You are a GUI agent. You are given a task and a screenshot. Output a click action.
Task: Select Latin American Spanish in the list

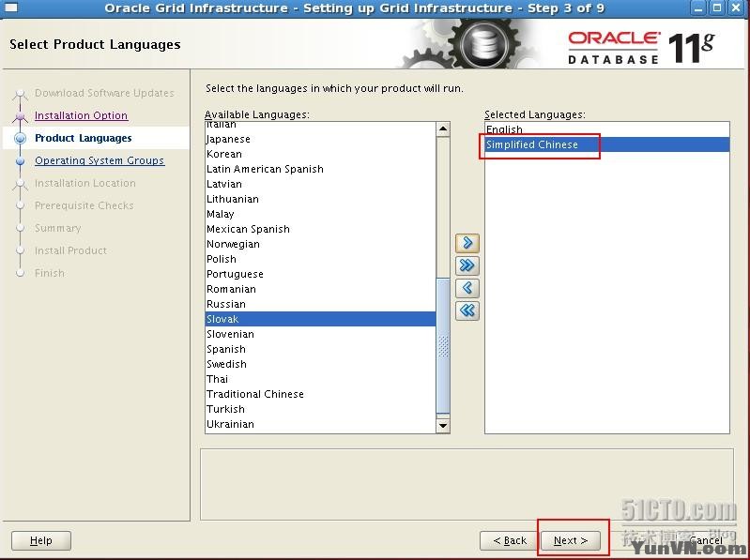tap(320, 169)
